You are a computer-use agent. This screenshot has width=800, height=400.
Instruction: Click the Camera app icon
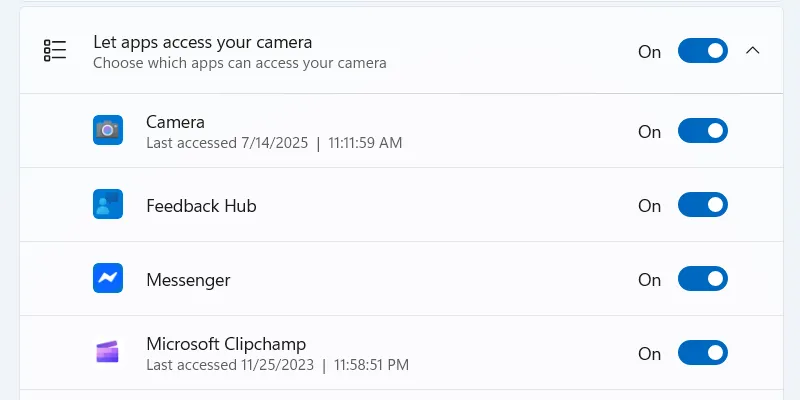[107, 130]
